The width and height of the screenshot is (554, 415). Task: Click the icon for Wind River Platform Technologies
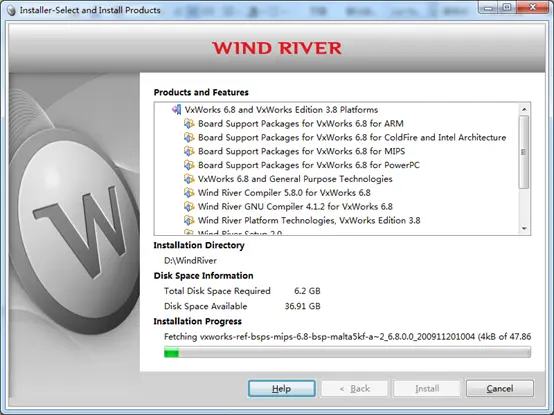click(x=189, y=220)
